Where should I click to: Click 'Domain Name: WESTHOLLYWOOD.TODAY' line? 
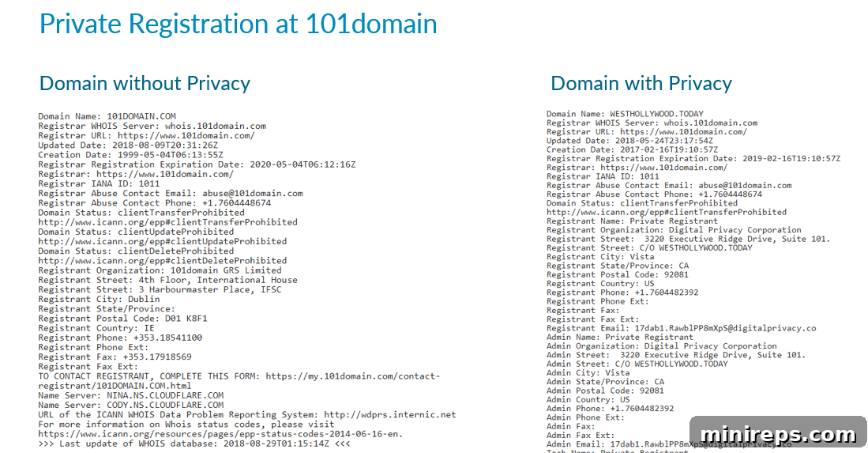pos(625,114)
